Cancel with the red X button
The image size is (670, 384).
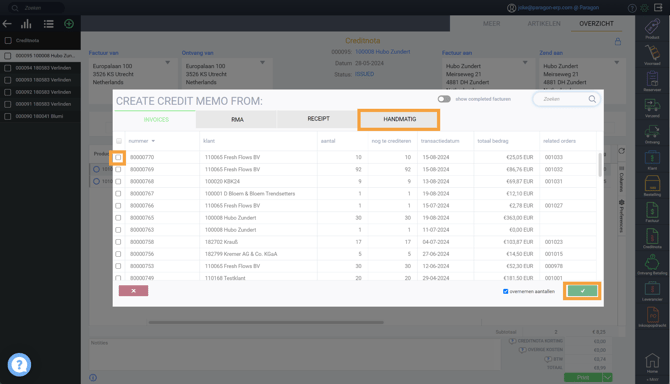tap(133, 291)
